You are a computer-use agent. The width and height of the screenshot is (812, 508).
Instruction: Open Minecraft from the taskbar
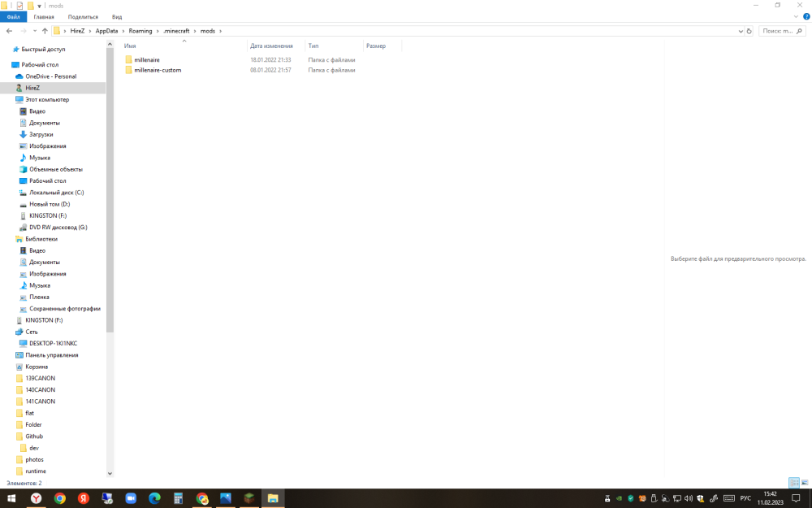pos(249,499)
